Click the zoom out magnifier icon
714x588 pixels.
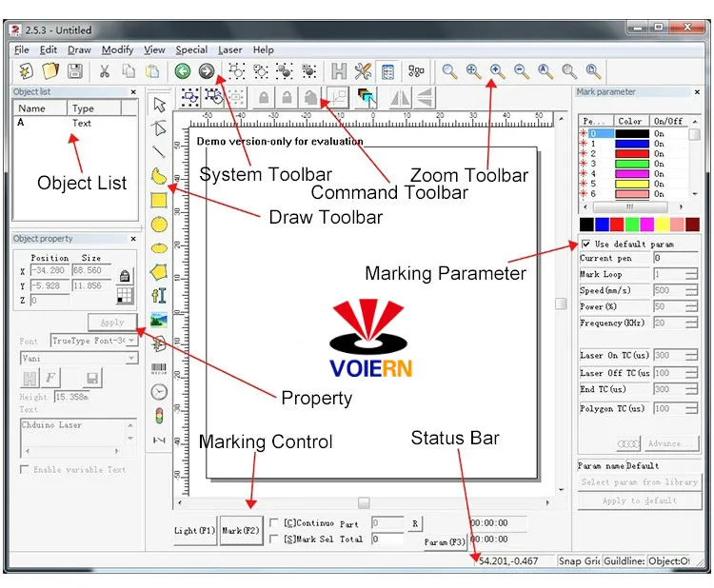[521, 71]
